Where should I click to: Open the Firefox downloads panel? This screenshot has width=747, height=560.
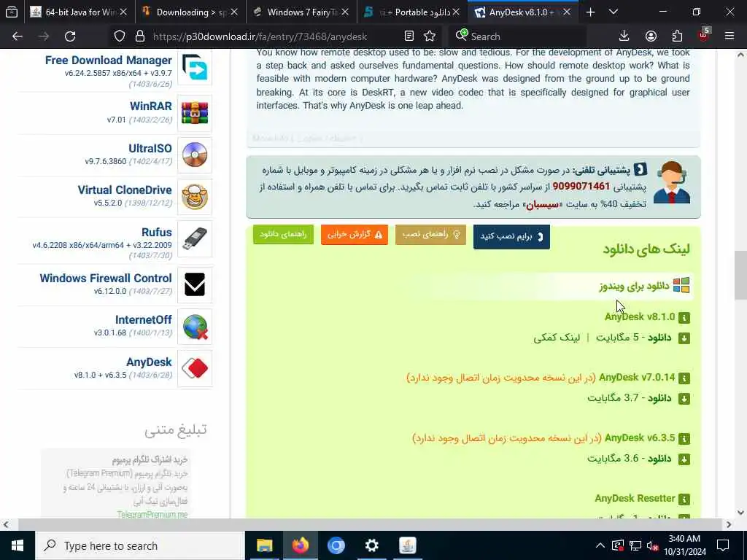(x=624, y=36)
